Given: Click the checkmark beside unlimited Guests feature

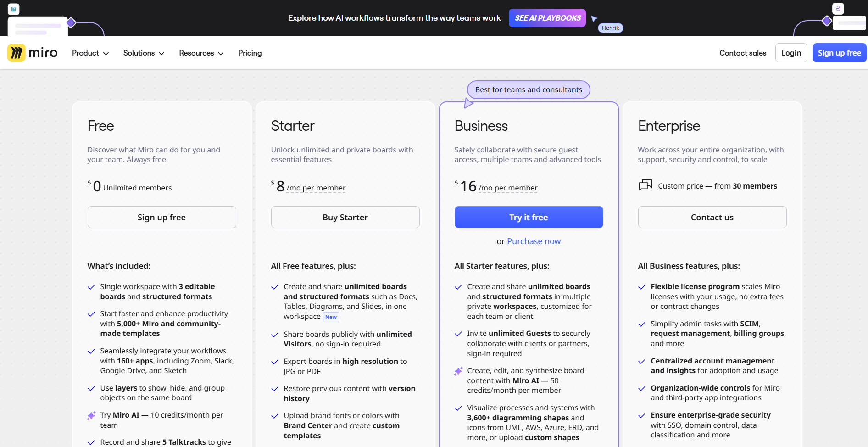Looking at the screenshot, I should pos(458,334).
